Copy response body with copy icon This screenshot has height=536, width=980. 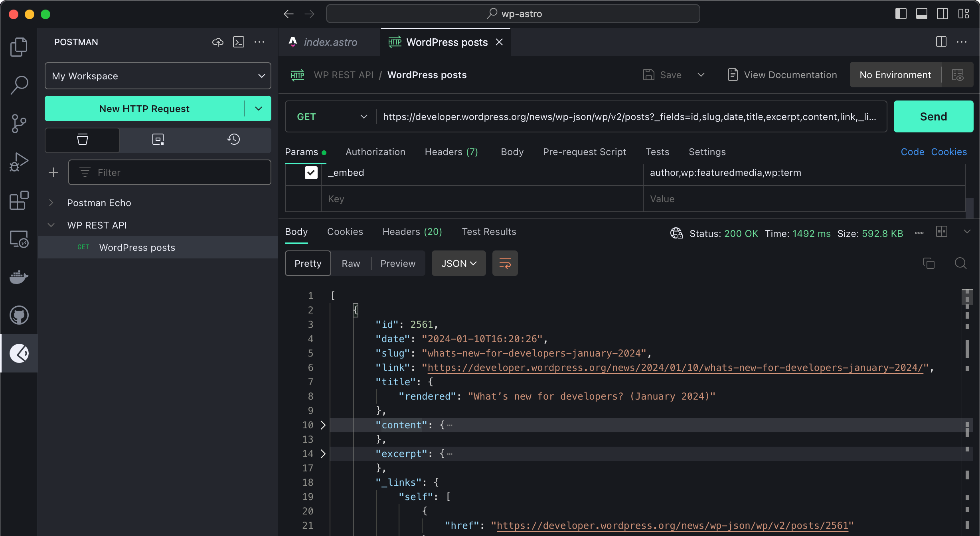929,263
